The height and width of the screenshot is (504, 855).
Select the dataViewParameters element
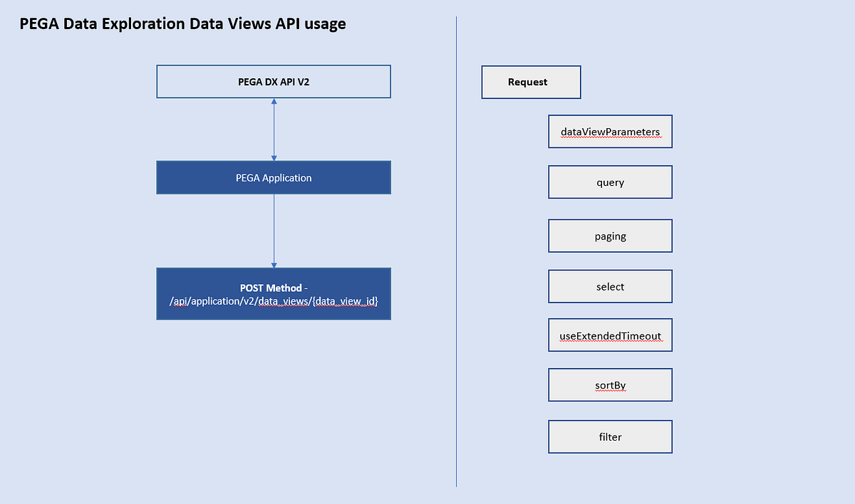pyautogui.click(x=609, y=131)
